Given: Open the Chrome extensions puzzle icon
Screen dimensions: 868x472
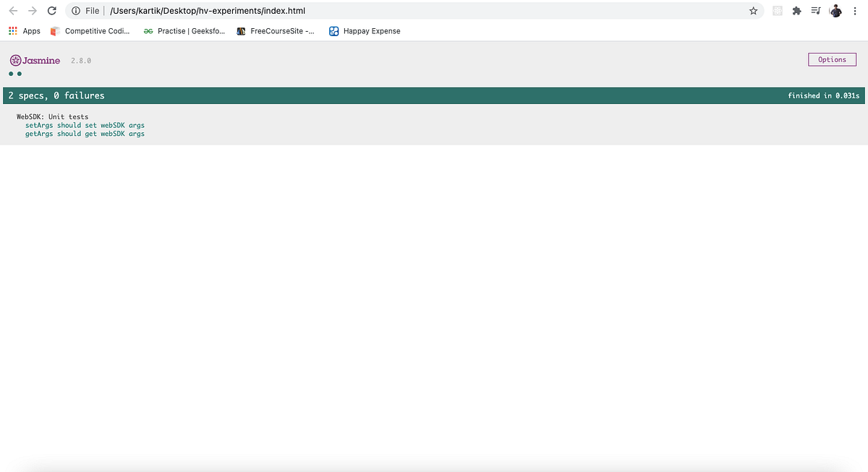Looking at the screenshot, I should point(796,11).
